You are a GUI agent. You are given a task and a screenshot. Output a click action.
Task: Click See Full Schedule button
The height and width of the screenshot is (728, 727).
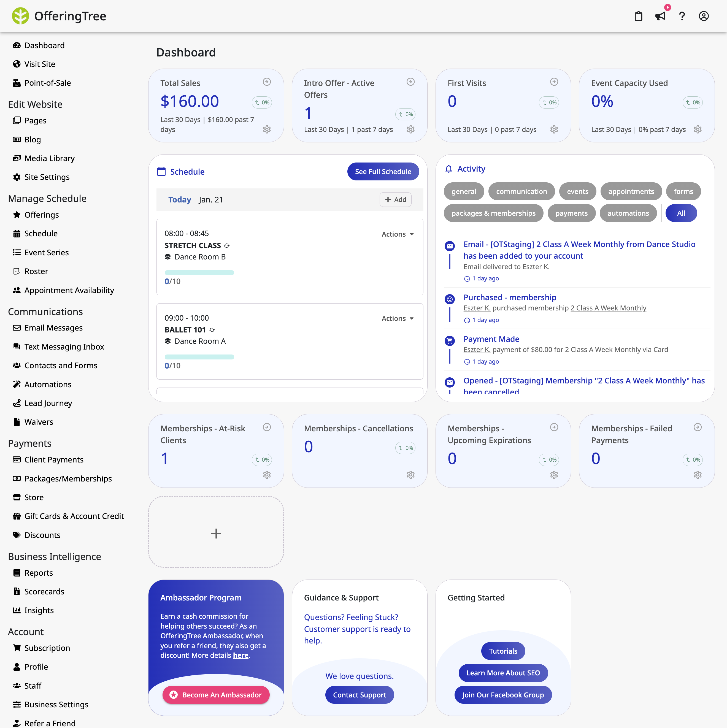[383, 171]
